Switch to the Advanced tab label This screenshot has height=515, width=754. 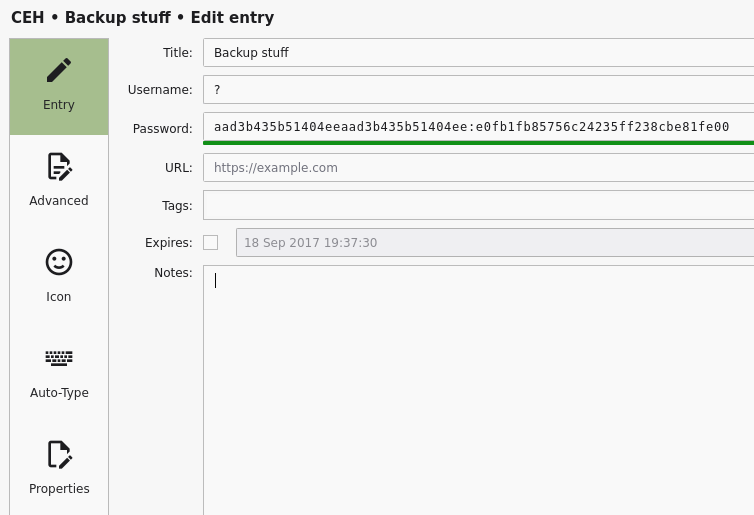(59, 201)
